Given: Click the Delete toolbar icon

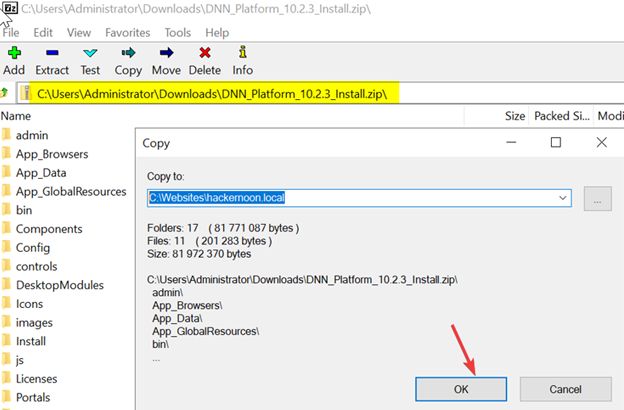Looking at the screenshot, I should coord(205,53).
